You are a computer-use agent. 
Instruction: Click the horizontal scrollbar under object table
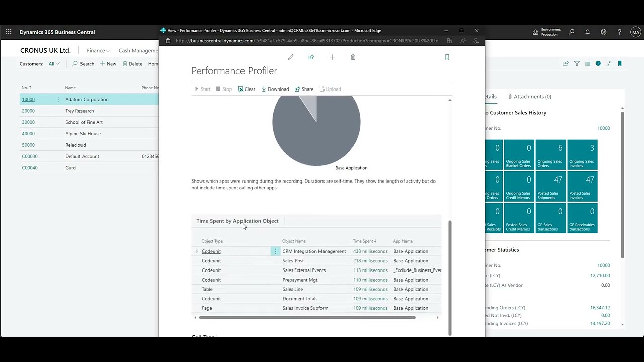[x=307, y=317]
